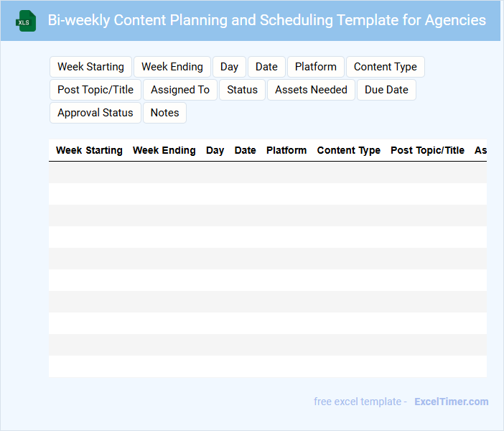Select the Notes tag
504x431 pixels.
click(164, 113)
